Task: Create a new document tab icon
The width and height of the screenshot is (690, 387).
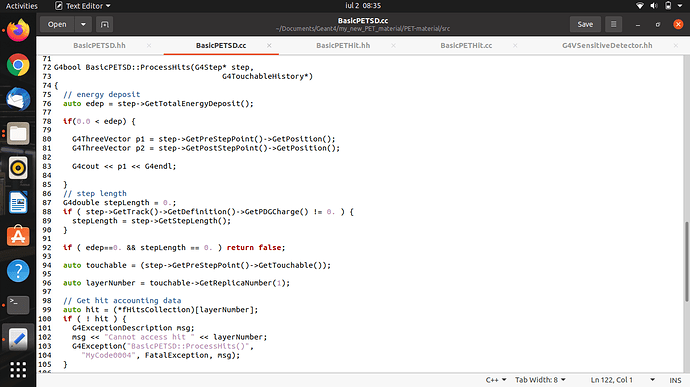Action: (x=105, y=24)
